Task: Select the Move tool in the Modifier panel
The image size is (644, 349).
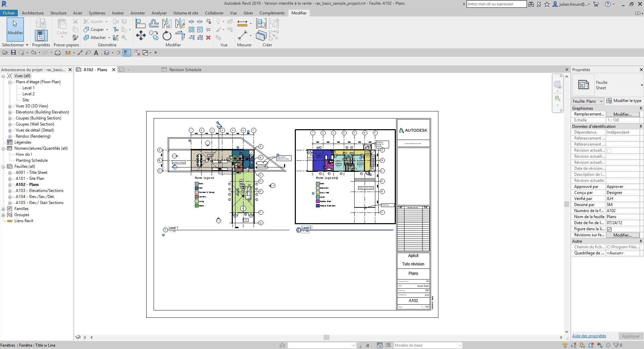Action: [x=141, y=36]
